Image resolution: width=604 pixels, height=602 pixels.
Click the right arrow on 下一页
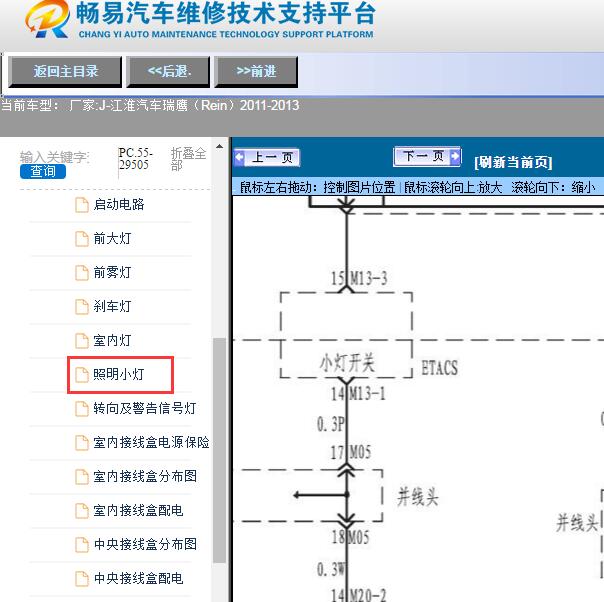[455, 156]
